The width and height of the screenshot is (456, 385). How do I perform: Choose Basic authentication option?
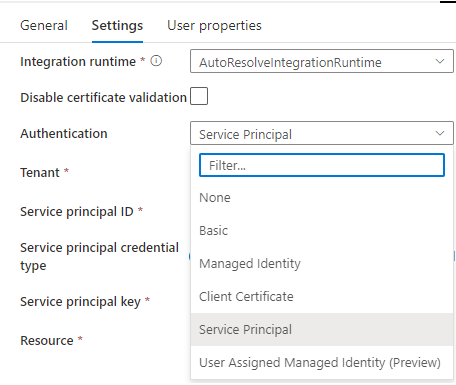(x=322, y=231)
